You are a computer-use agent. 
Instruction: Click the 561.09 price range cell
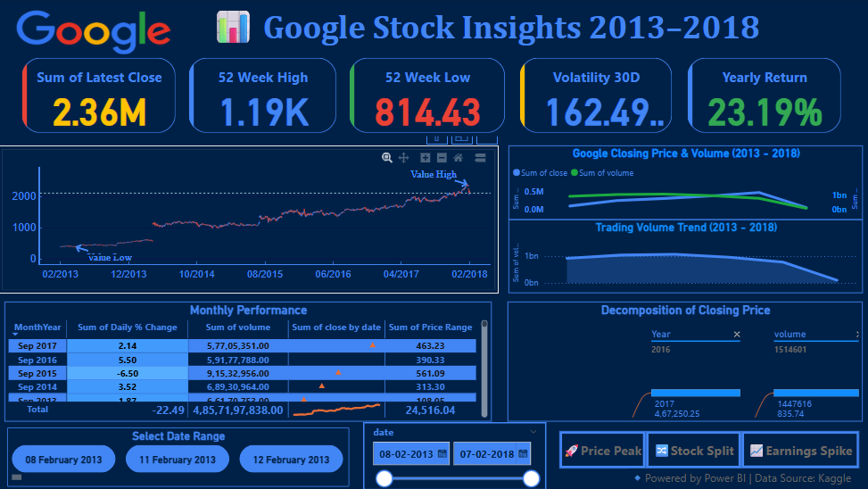(x=430, y=373)
